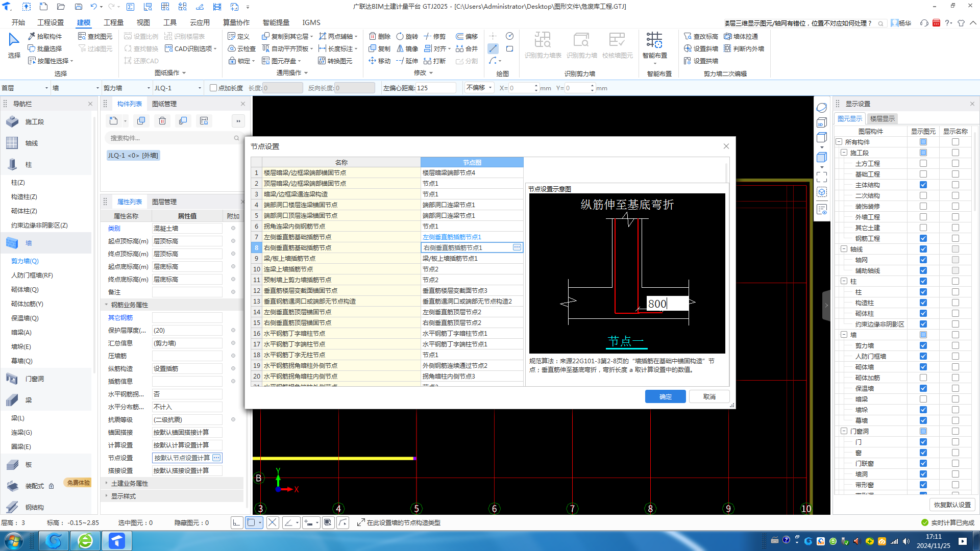This screenshot has height=551, width=980.
Task: Run the 云检查 cloud check tool
Action: point(241,48)
